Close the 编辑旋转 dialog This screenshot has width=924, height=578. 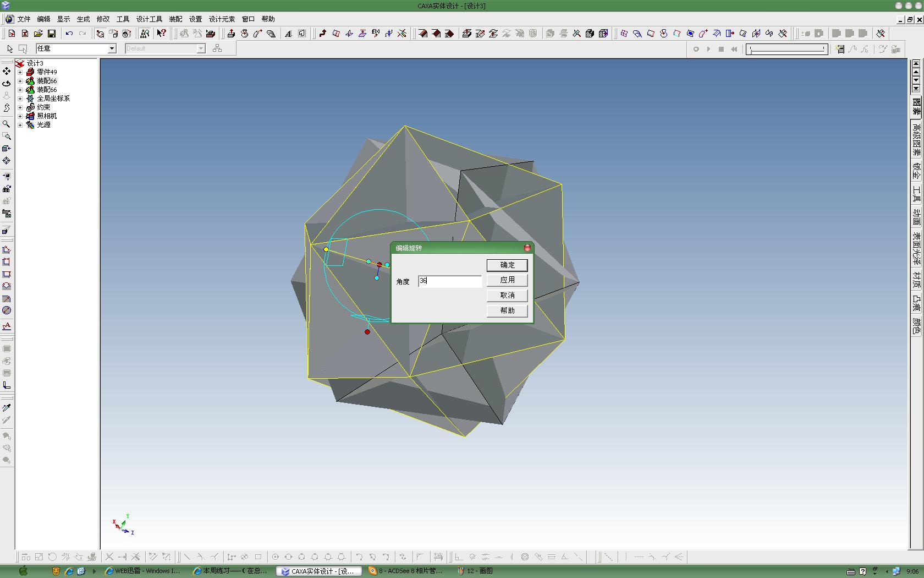pyautogui.click(x=527, y=248)
